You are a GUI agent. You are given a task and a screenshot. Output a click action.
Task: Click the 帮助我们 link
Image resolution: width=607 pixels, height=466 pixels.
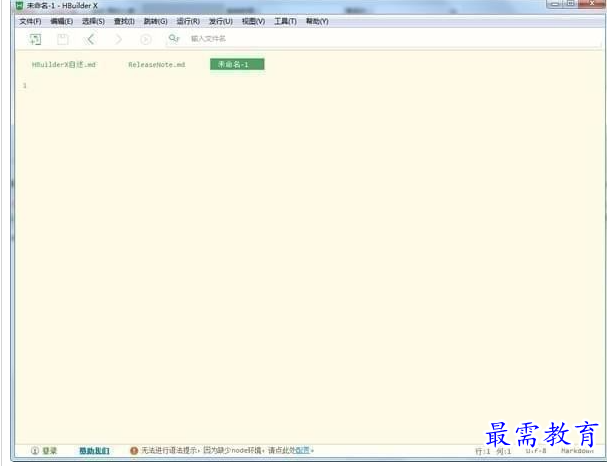click(94, 451)
